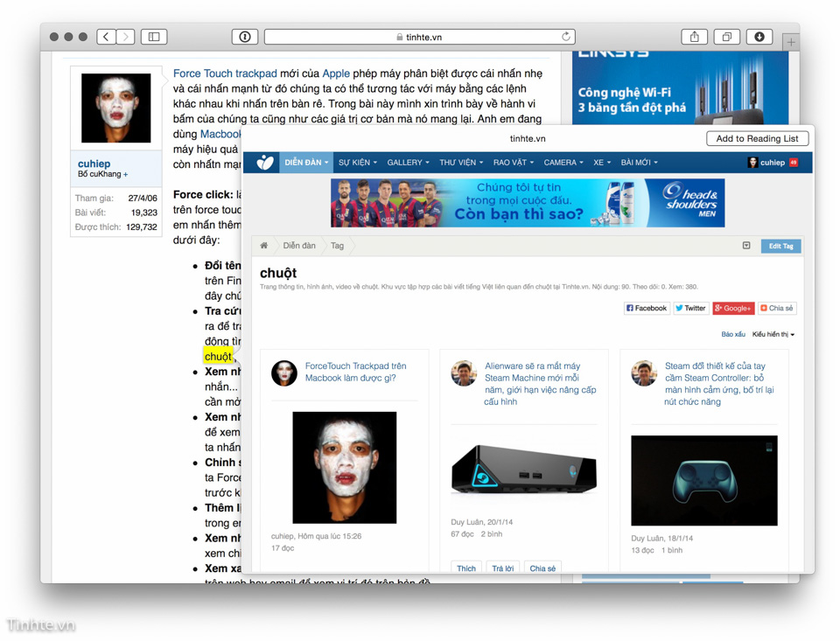Go back using Safari's back arrow
Viewport: 840px width, 641px height.
[x=106, y=37]
